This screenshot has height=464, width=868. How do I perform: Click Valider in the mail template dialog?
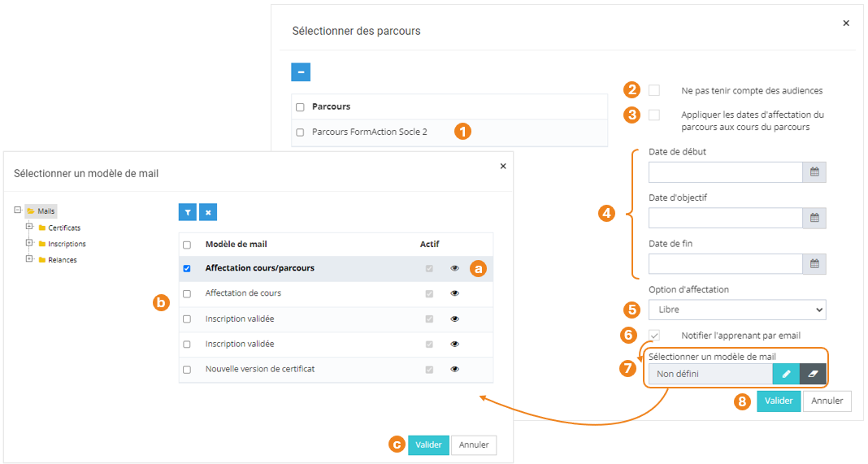pos(428,444)
